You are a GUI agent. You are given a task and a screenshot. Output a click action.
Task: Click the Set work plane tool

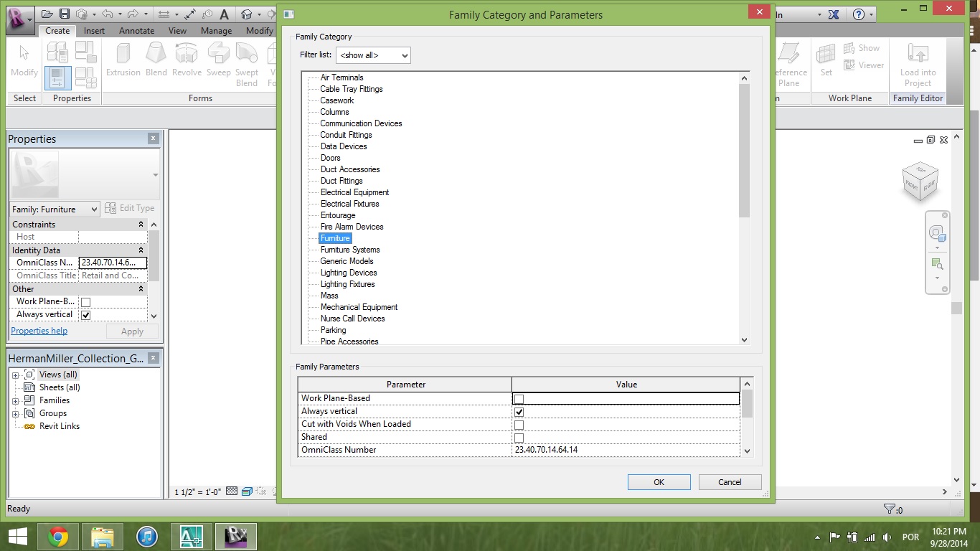coord(826,60)
